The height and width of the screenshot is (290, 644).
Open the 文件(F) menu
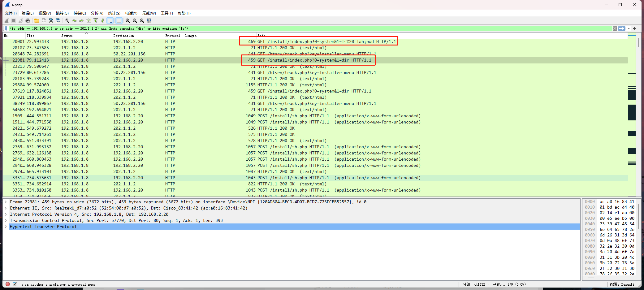tap(11, 13)
